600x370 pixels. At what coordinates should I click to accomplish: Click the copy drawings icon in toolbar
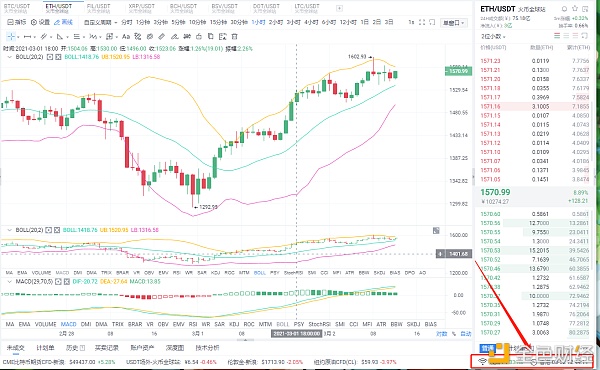[210, 37]
